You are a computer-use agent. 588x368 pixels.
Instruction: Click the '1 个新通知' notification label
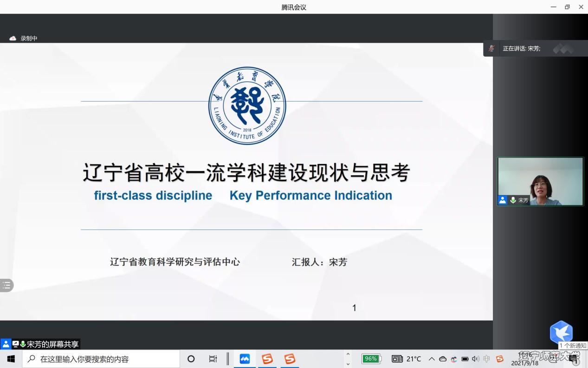(573, 346)
